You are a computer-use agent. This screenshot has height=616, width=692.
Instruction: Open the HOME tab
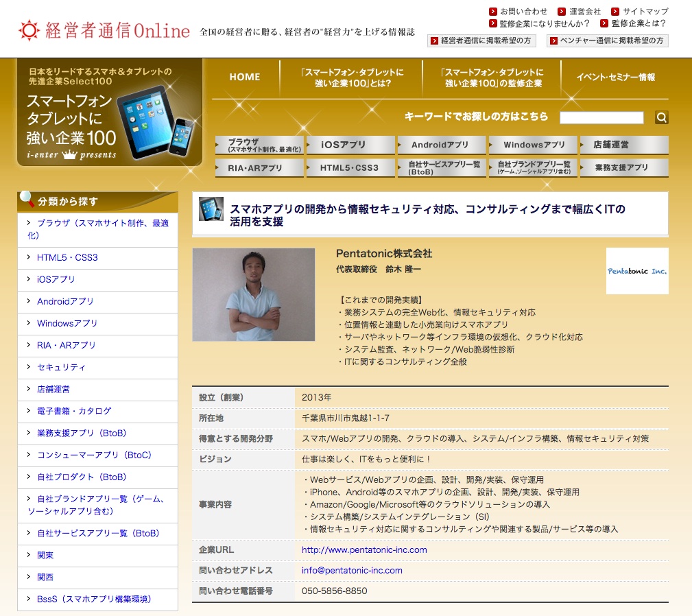(245, 78)
